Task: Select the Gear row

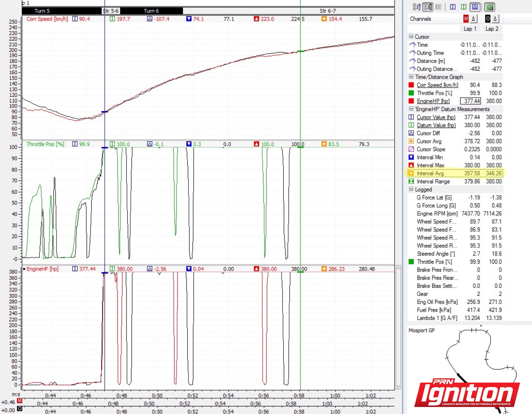Action: 455,294
